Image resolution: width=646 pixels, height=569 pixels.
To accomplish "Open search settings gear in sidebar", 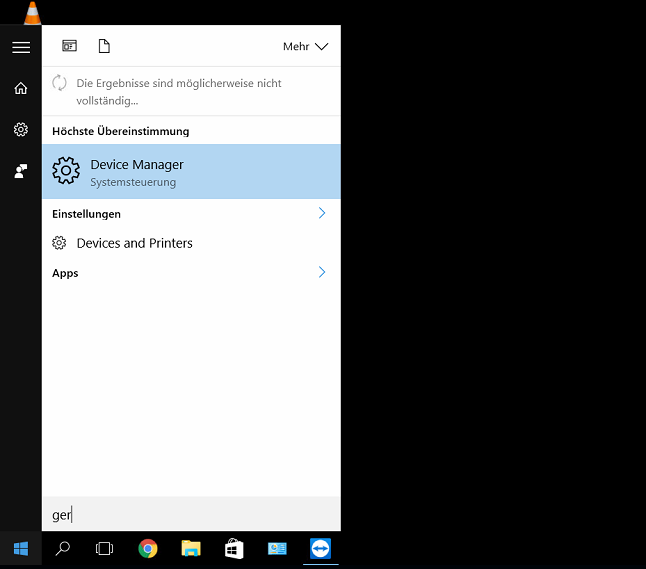I will (21, 129).
